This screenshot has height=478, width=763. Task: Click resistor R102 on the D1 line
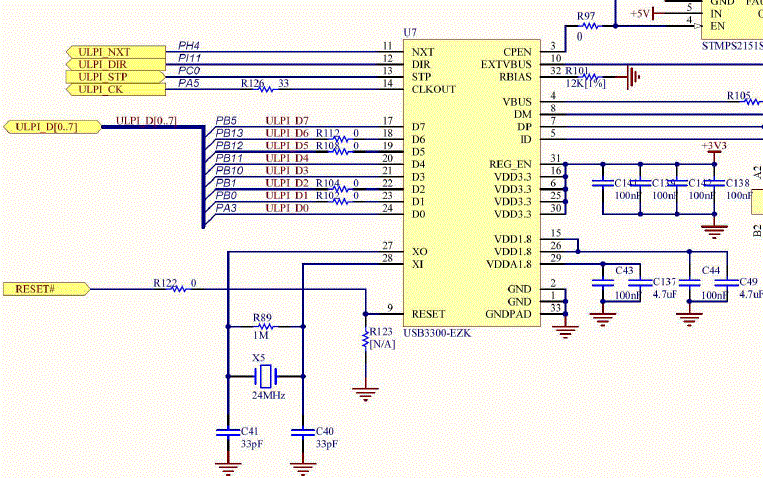click(341, 202)
